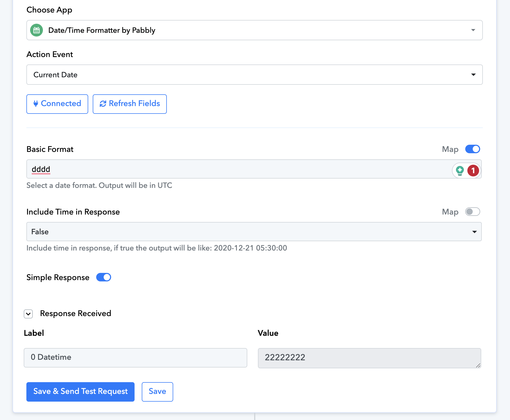Click the green lightbulb suggestion icon
This screenshot has height=420, width=510.
(x=460, y=170)
